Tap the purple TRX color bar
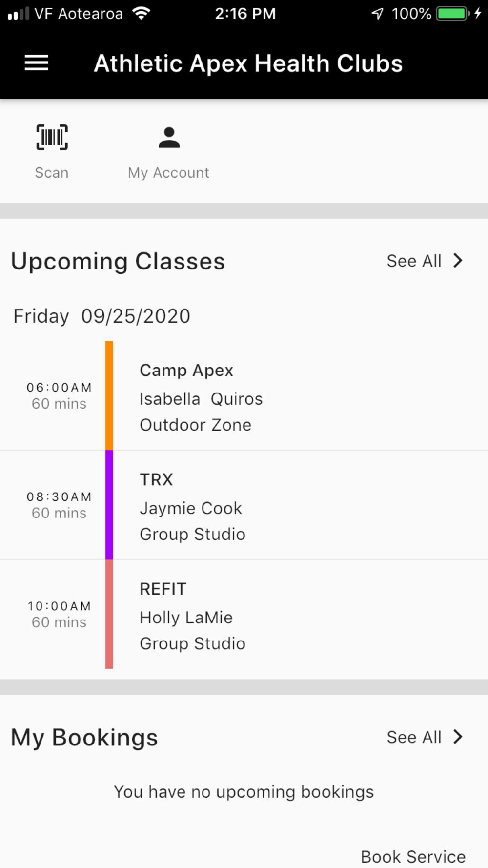This screenshot has height=868, width=488. tap(109, 505)
